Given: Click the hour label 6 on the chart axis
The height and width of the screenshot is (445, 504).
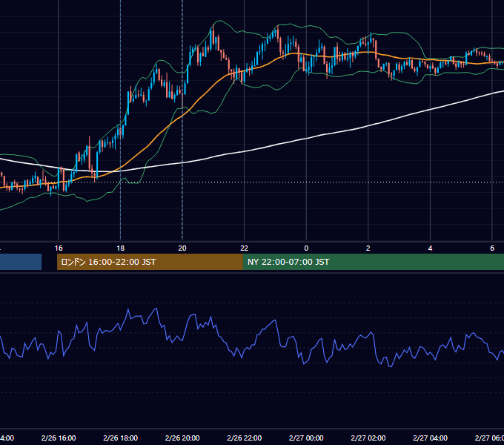Looking at the screenshot, I should click(492, 248).
